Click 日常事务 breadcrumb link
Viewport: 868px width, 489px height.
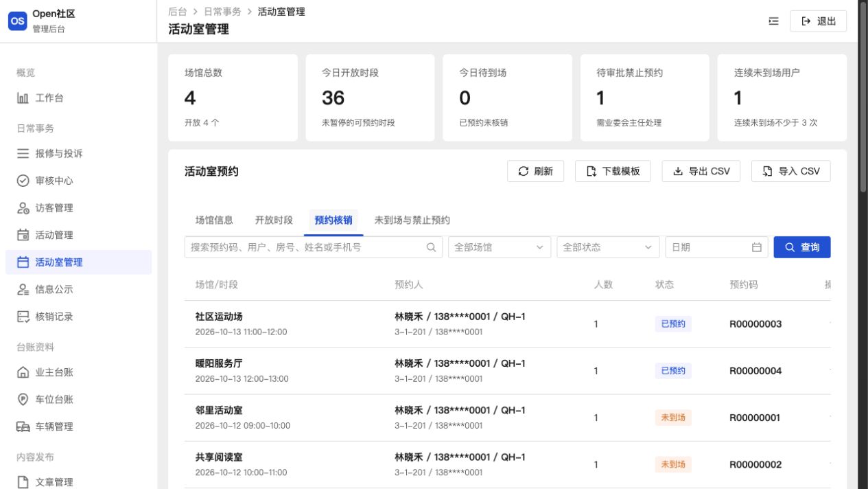tap(222, 12)
